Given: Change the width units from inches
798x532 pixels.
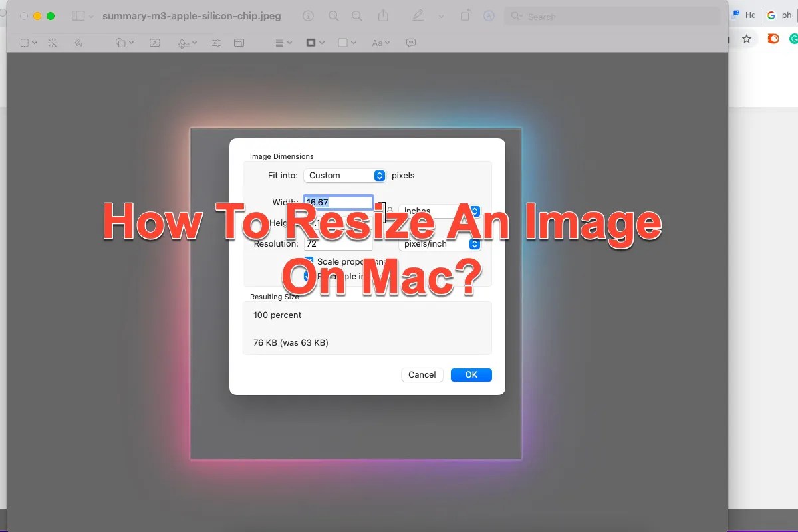Looking at the screenshot, I should pyautogui.click(x=440, y=211).
